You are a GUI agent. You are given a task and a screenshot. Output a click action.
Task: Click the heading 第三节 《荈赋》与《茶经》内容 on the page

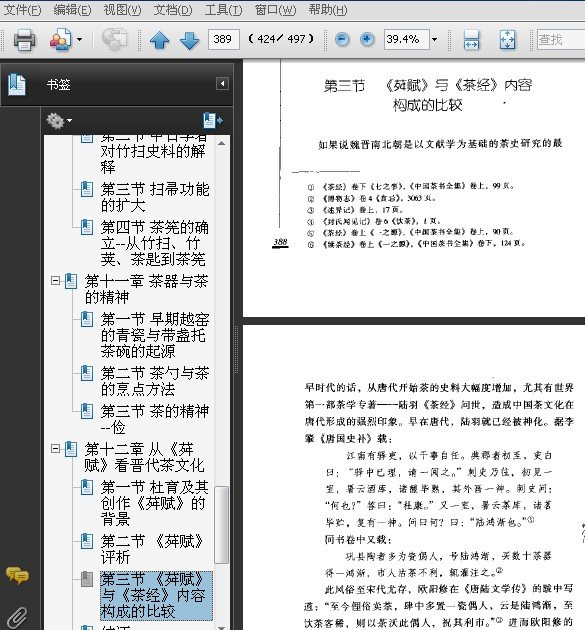(x=428, y=85)
